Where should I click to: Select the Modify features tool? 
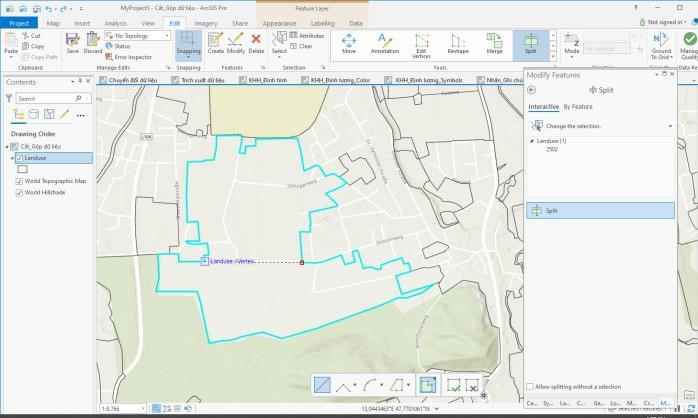[236, 42]
